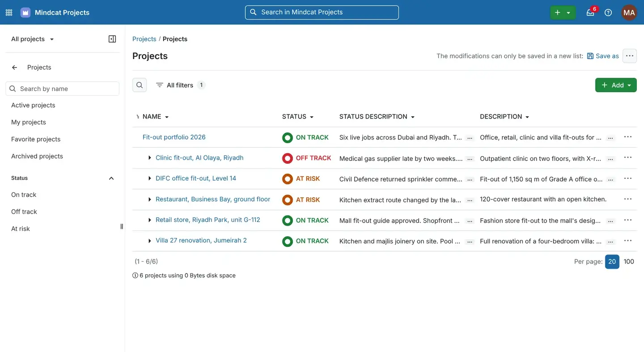Expand the Restaurant, Business Bay row
The width and height of the screenshot is (644, 352).
click(150, 199)
